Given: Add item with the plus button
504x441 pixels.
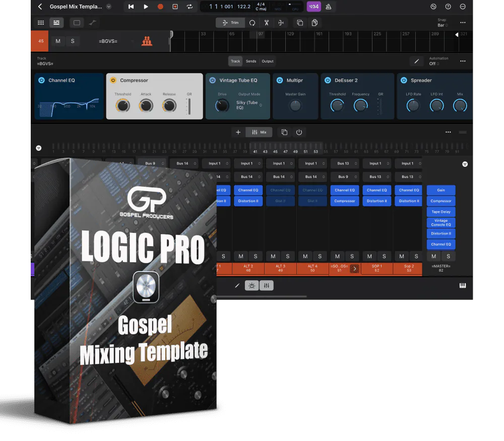Looking at the screenshot, I should click(x=238, y=132).
